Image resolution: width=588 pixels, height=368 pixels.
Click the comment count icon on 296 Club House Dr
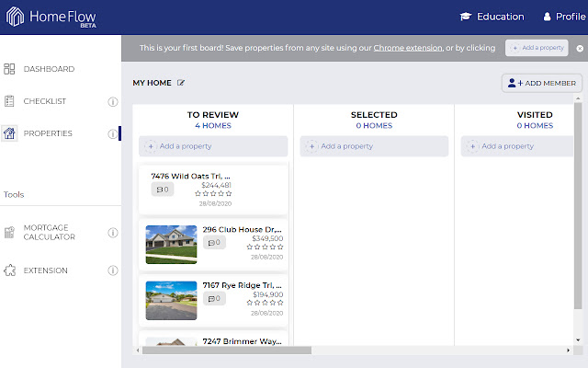click(214, 243)
